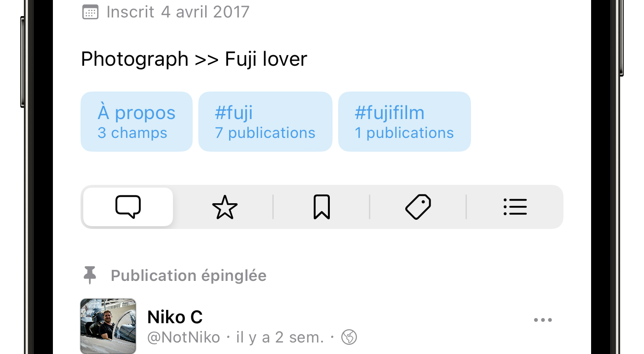Click the il y a 2 sem. timestamp
This screenshot has height=354, width=644.
pos(280,337)
